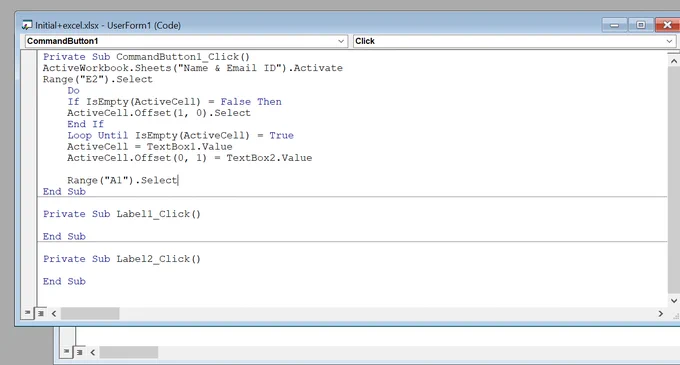Switch to Procedure View in UserForm1 window
The height and width of the screenshot is (365, 680).
click(27, 313)
